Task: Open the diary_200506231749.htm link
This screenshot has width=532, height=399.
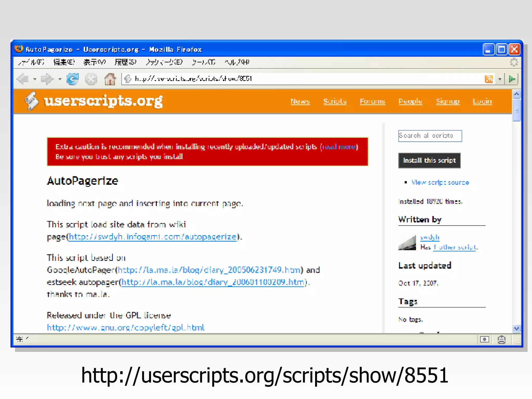Action: pyautogui.click(x=209, y=270)
